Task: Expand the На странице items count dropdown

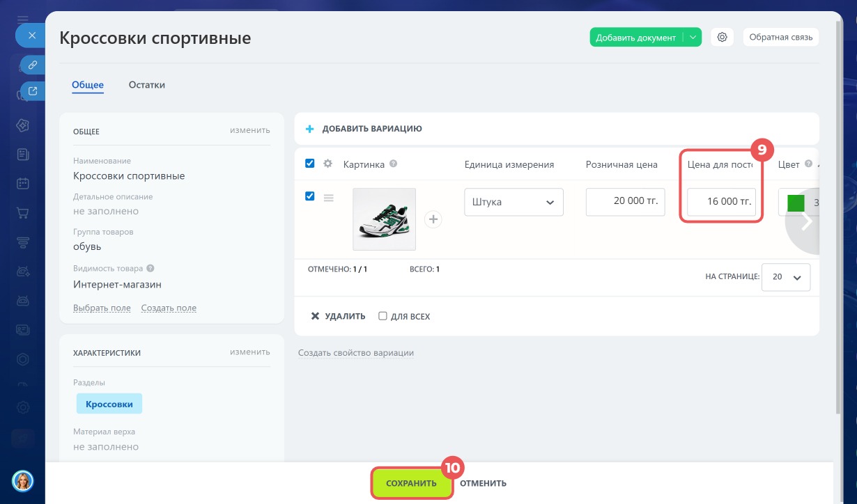Action: pyautogui.click(x=786, y=276)
